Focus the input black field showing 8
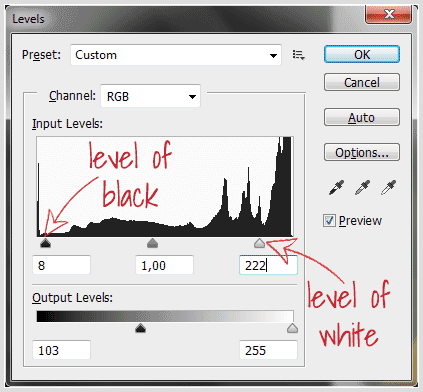This screenshot has width=423, height=392. (x=62, y=265)
